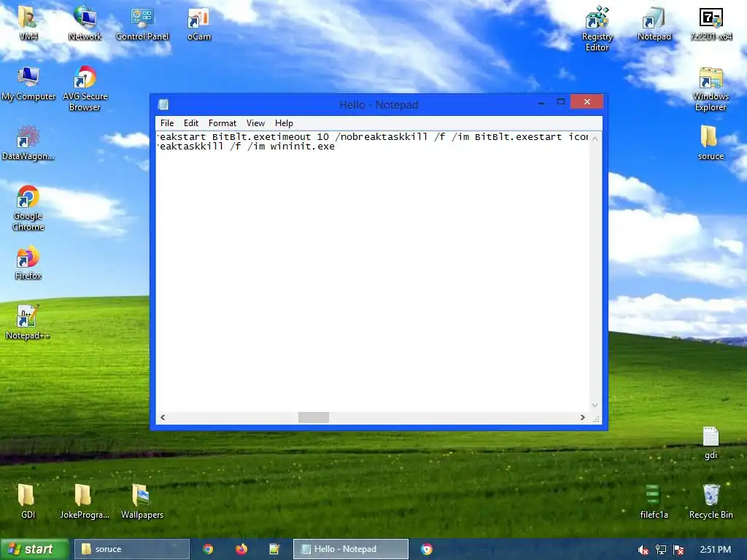Viewport: 747px width, 560px height.
Task: Click inside the Notepad text area
Action: 373,271
